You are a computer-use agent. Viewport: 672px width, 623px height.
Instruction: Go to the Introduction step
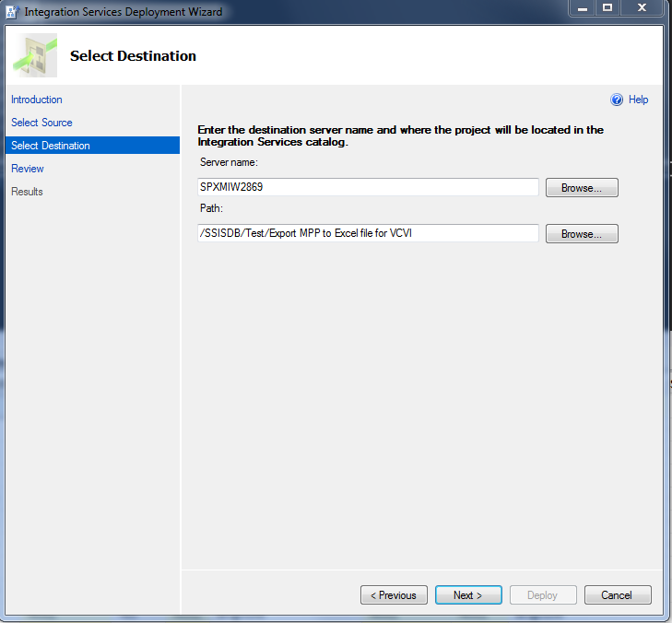pos(37,100)
